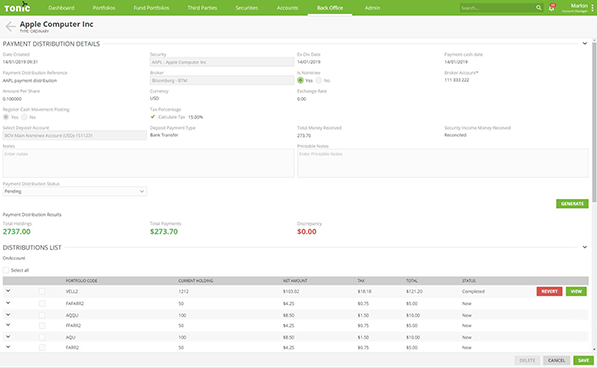The image size is (597, 368).
Task: Click the search magnifier icon
Action: click(x=538, y=8)
